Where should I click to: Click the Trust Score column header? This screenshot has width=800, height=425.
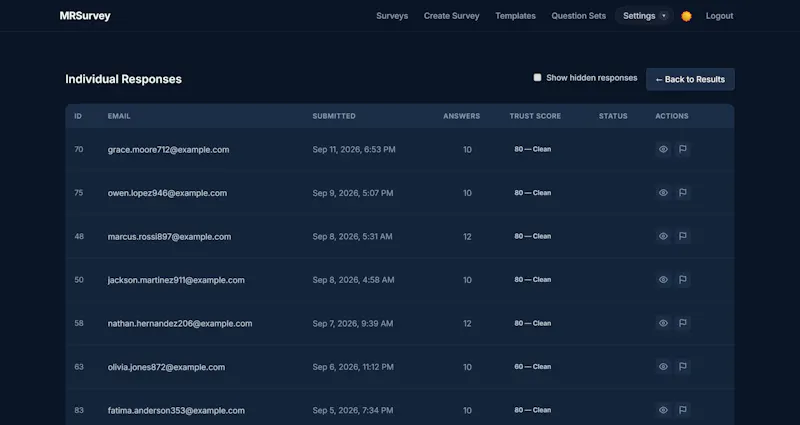pos(535,116)
